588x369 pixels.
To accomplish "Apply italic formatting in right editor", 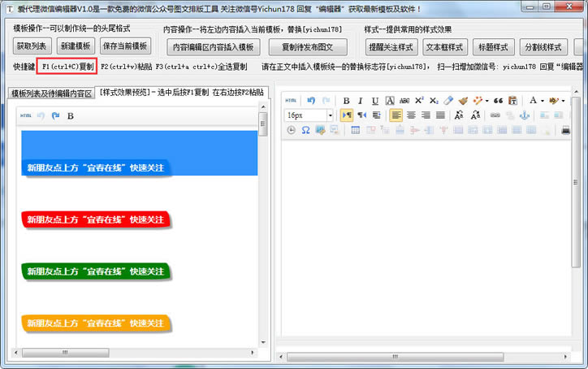I will 361,101.
